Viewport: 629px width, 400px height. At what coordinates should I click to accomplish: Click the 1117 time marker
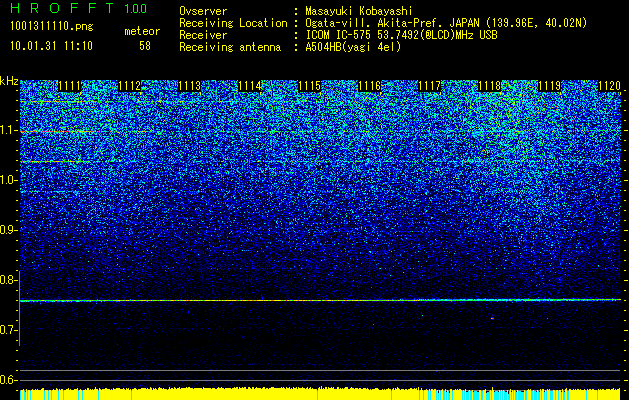[430, 86]
